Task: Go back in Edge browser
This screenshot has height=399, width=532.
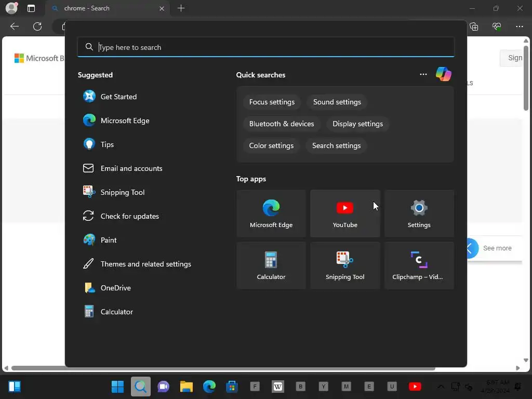Action: [x=15, y=26]
